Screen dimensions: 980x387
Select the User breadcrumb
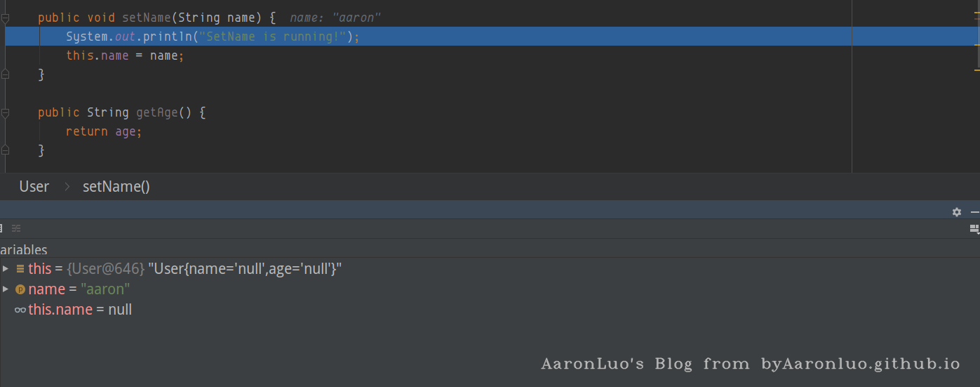tap(34, 186)
